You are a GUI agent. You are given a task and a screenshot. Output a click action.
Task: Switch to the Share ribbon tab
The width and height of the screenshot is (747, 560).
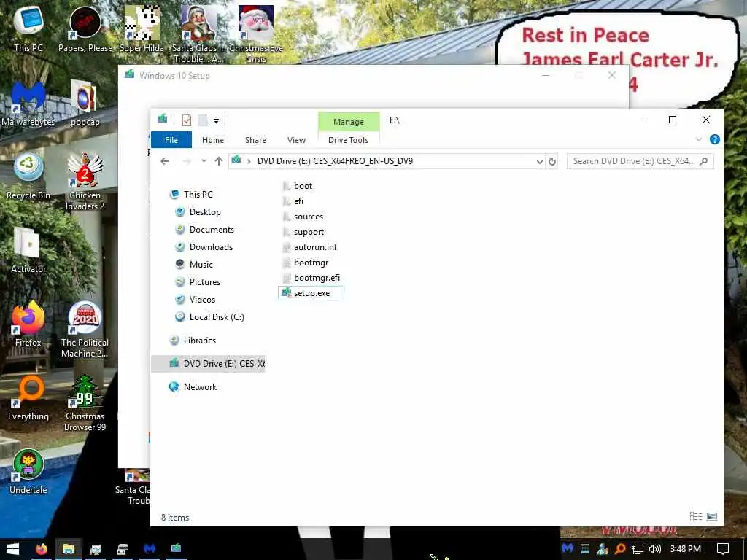pos(255,140)
